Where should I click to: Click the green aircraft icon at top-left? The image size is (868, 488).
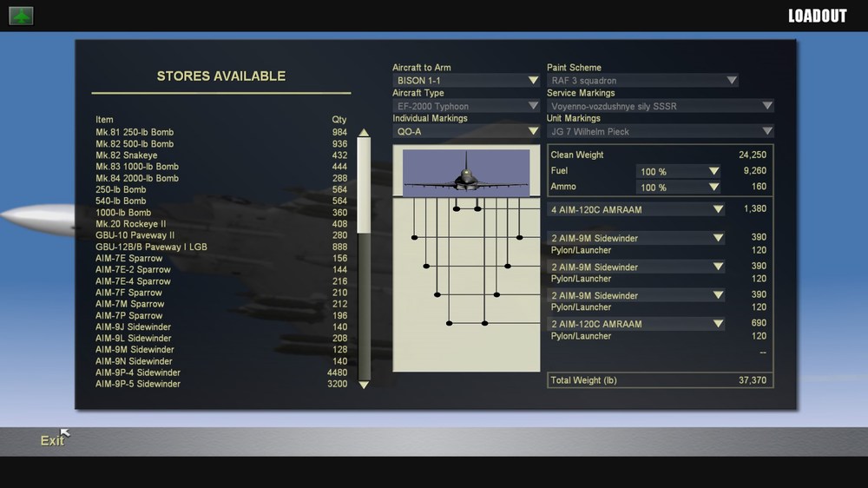pos(21,16)
